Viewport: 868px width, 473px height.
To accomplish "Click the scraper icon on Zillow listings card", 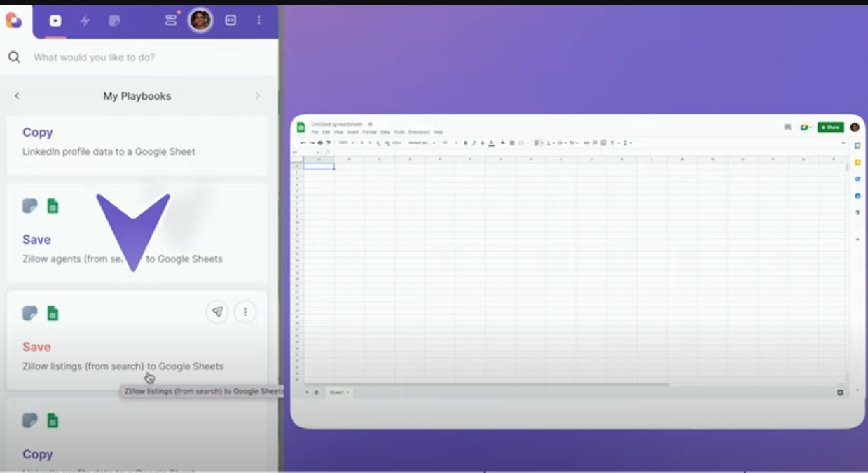I will pyautogui.click(x=30, y=313).
